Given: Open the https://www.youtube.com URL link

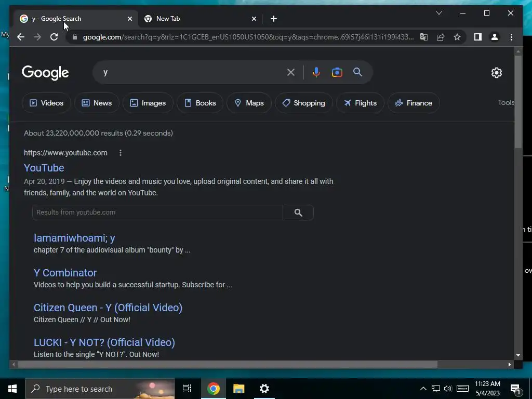Looking at the screenshot, I should pyautogui.click(x=65, y=153).
